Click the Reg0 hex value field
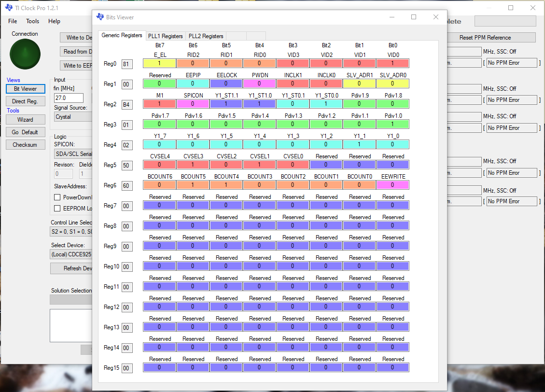Screen dimensions: 545x392 (x=127, y=64)
